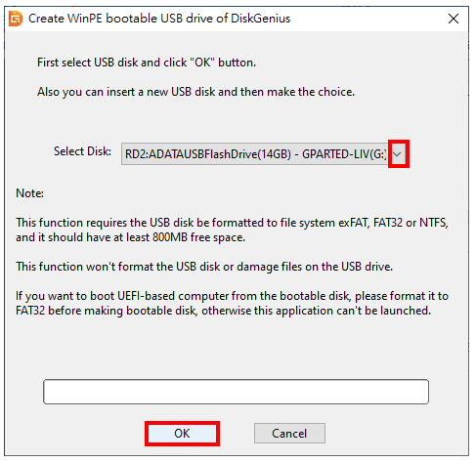The image size is (476, 462).
Task: Confirm with the OK button
Action: pyautogui.click(x=182, y=434)
